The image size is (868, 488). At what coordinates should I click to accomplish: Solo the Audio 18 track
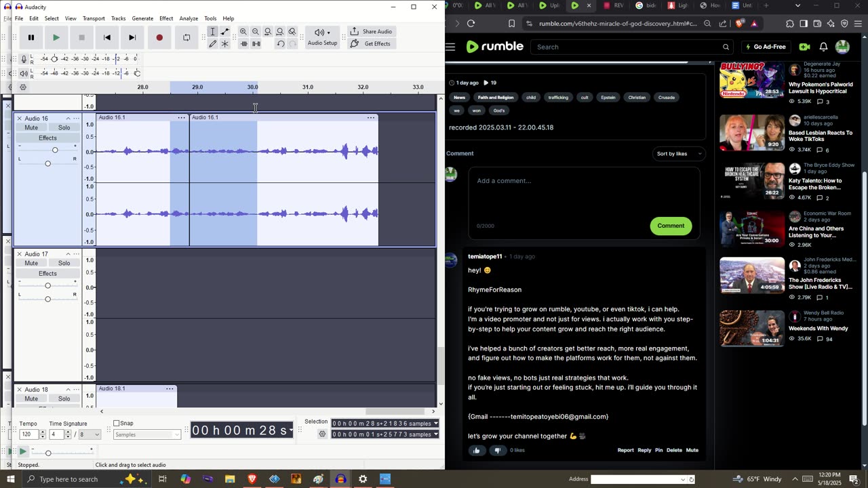(x=64, y=399)
